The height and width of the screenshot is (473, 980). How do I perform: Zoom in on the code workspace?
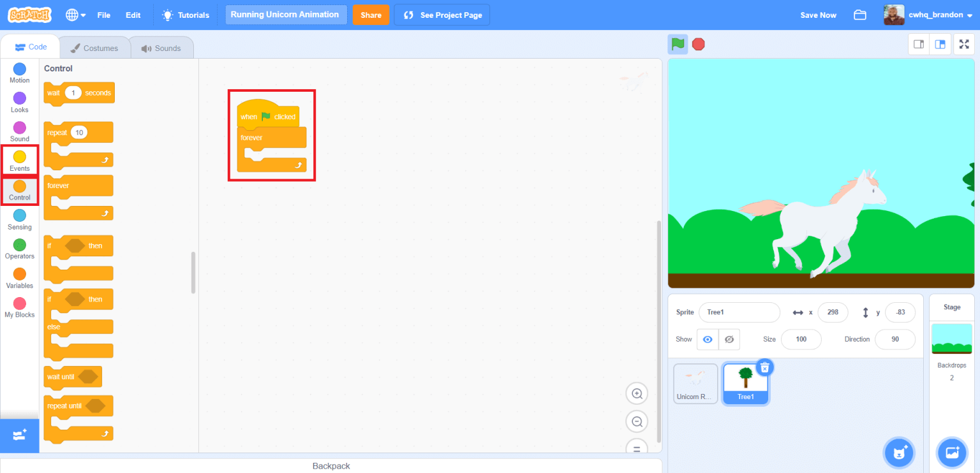tap(636, 394)
